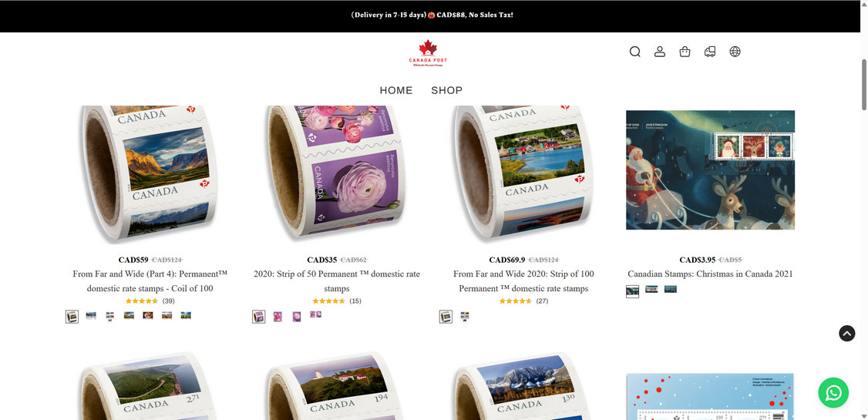This screenshot has width=868, height=420.
Task: Click the delivery truck tracking icon
Action: click(710, 52)
